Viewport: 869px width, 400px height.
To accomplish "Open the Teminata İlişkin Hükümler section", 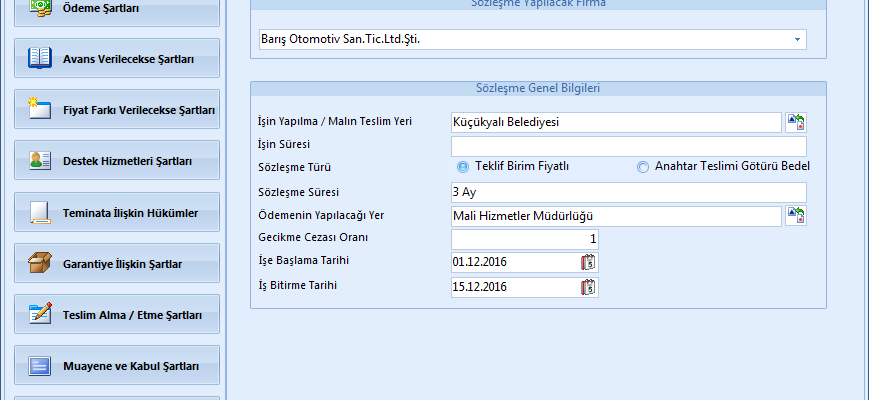I will click(117, 213).
